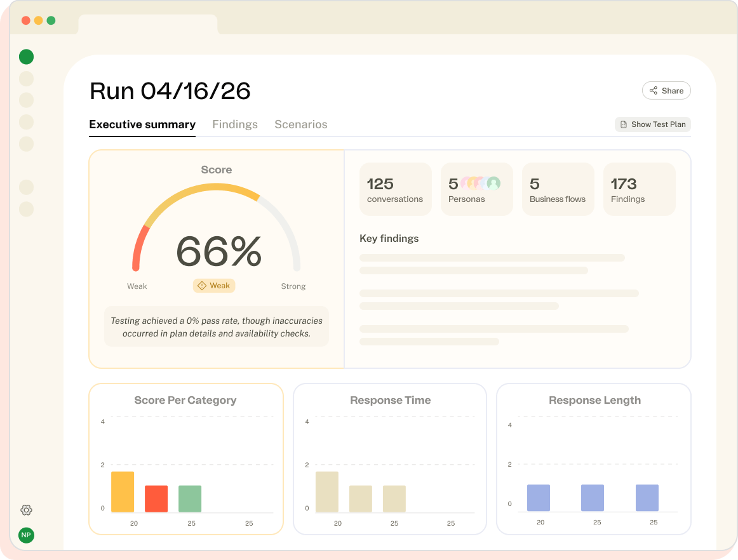Click the persona avatars cluster

[x=480, y=183]
